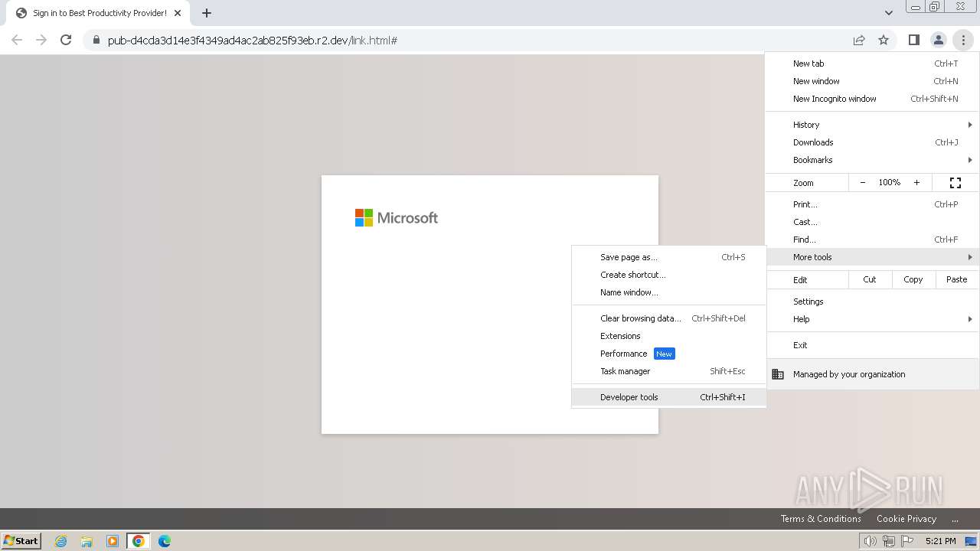Click the Cut button
Image resolution: width=980 pixels, height=551 pixels.
click(x=870, y=279)
